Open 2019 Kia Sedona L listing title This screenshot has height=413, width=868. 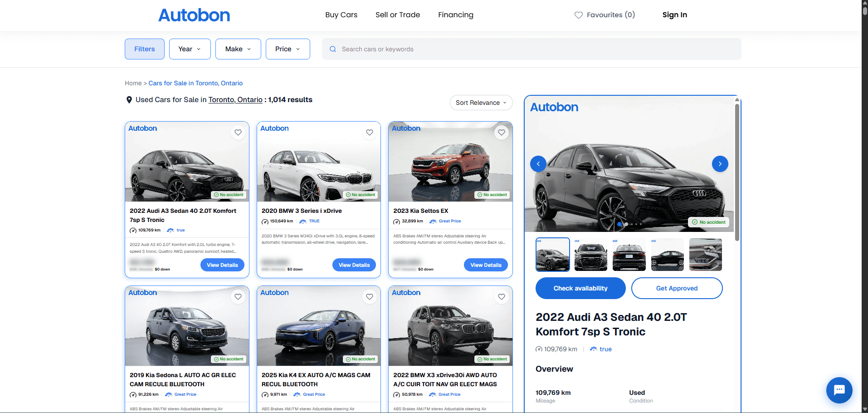[183, 379]
